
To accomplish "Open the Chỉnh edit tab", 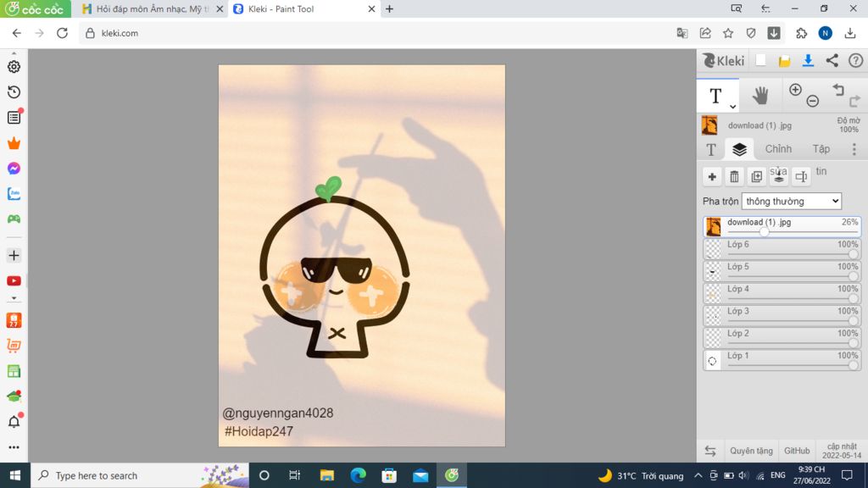I will pyautogui.click(x=778, y=149).
